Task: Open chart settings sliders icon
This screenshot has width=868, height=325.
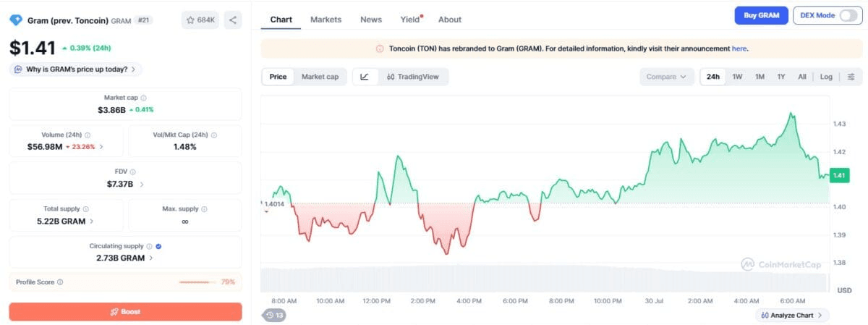Action: coord(851,77)
